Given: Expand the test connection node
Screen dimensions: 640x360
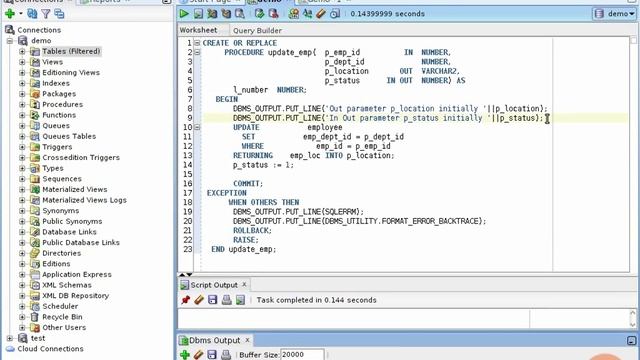Looking at the screenshot, I should [x=10, y=338].
